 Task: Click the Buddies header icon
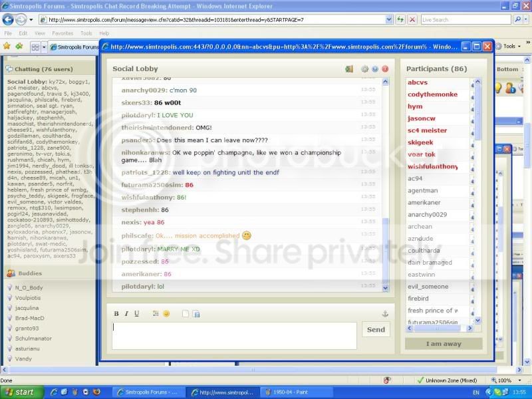(x=11, y=273)
